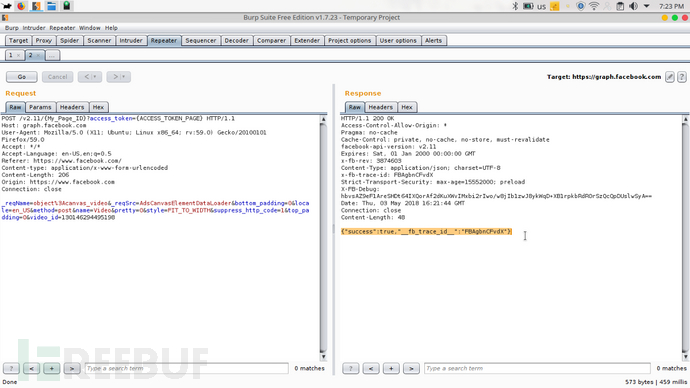
Task: Click the request search term field
Action: tap(187, 368)
